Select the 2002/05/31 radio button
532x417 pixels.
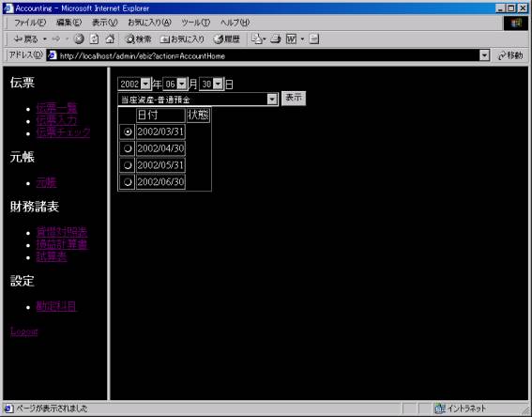tap(128, 165)
